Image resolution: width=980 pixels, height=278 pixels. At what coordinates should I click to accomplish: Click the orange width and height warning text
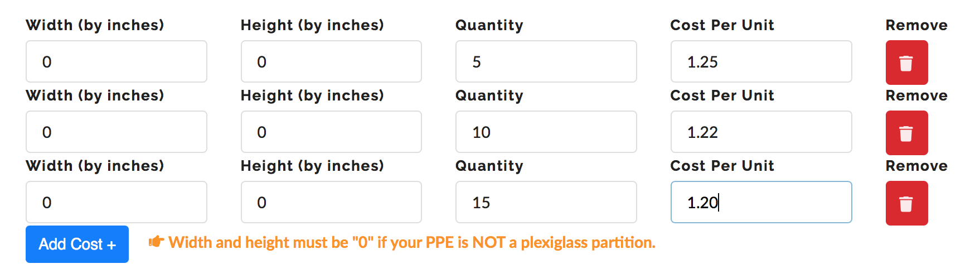[x=412, y=242]
